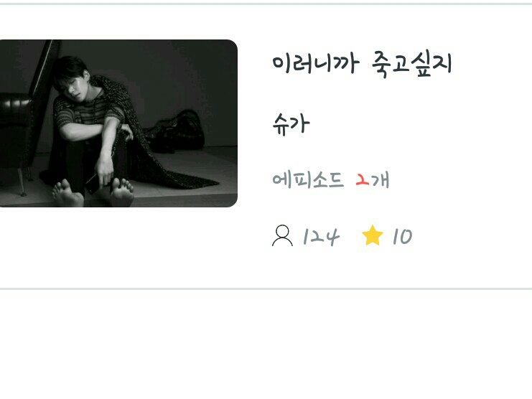Click the subscriber person icon

point(282,235)
